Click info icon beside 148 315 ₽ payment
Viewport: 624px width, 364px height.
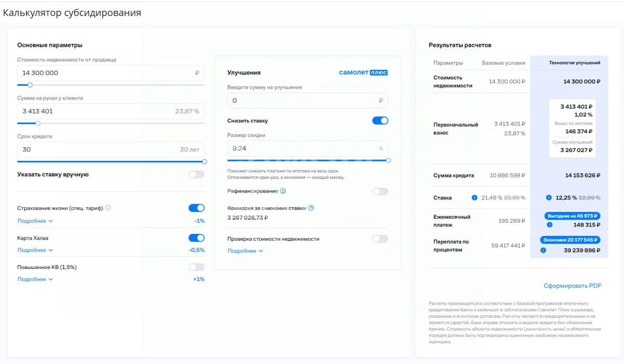550,225
